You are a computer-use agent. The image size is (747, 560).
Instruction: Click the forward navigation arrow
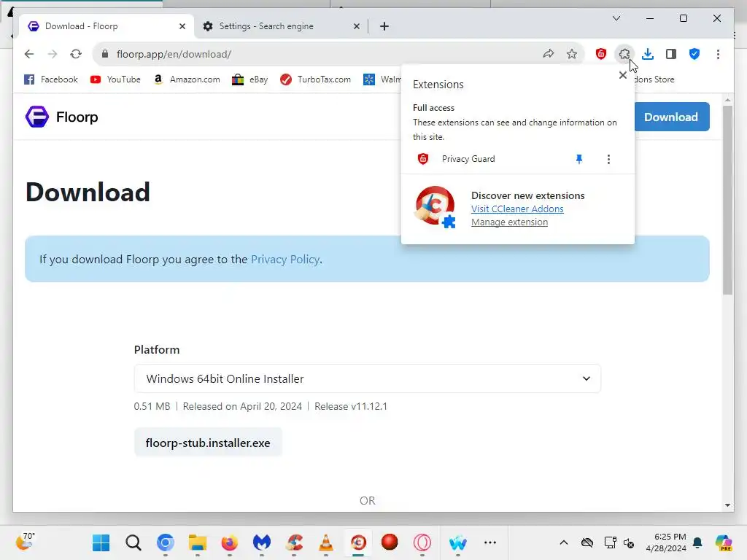pyautogui.click(x=53, y=54)
